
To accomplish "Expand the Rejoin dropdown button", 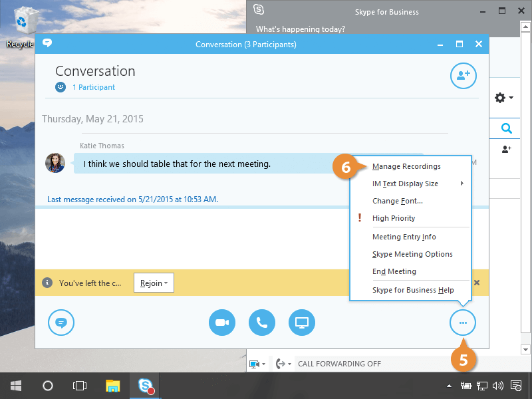I will [154, 283].
